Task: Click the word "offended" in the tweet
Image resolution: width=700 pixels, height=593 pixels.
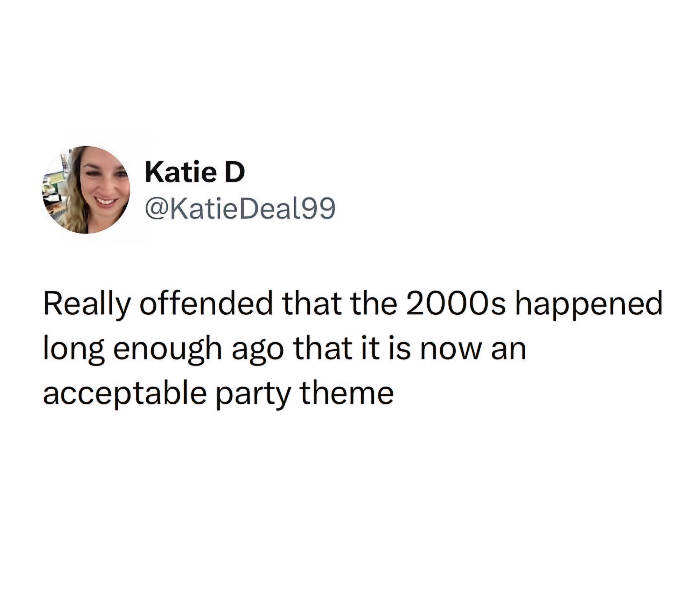Action: (x=206, y=303)
